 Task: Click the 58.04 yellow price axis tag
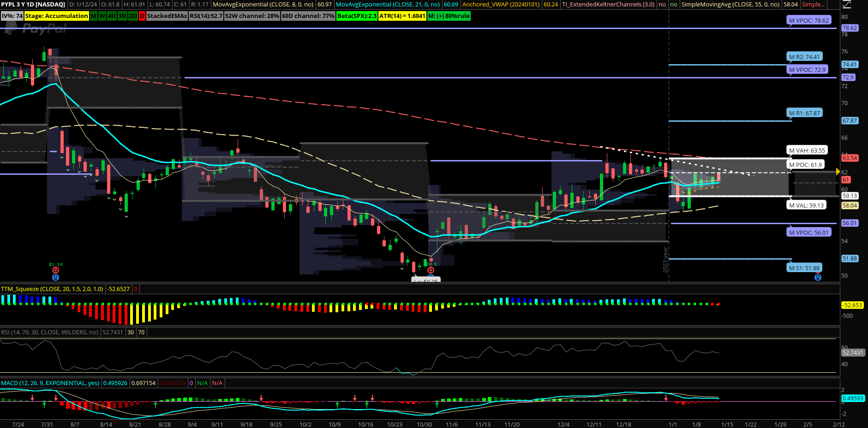click(x=850, y=206)
